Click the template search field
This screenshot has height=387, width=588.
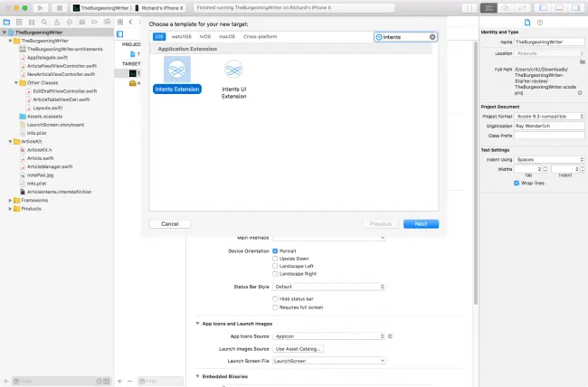405,37
